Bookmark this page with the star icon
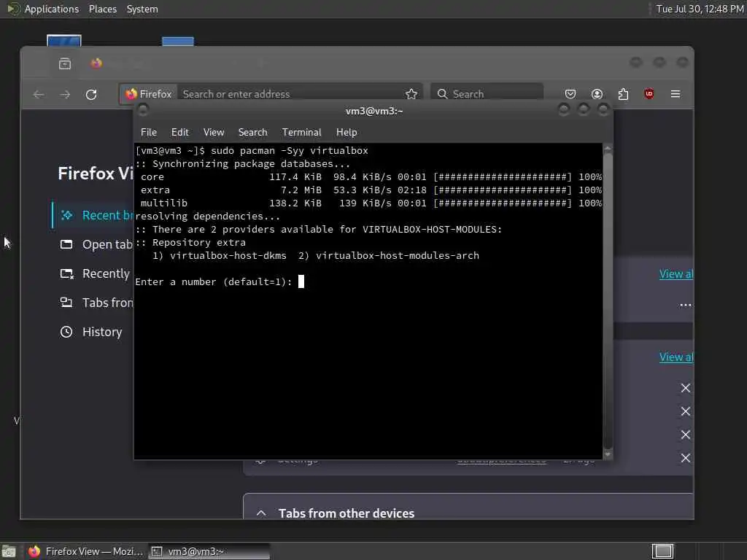Viewport: 747px width, 560px height. (411, 94)
